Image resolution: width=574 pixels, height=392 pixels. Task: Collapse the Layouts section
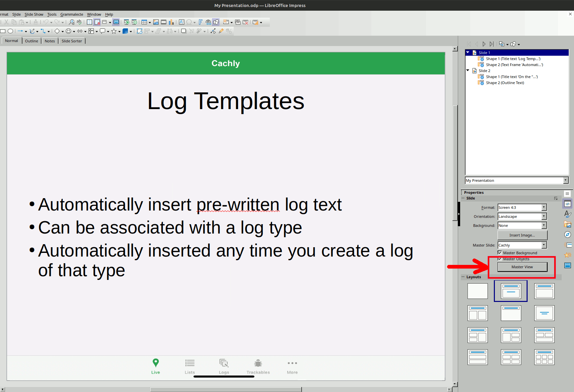tap(463, 277)
